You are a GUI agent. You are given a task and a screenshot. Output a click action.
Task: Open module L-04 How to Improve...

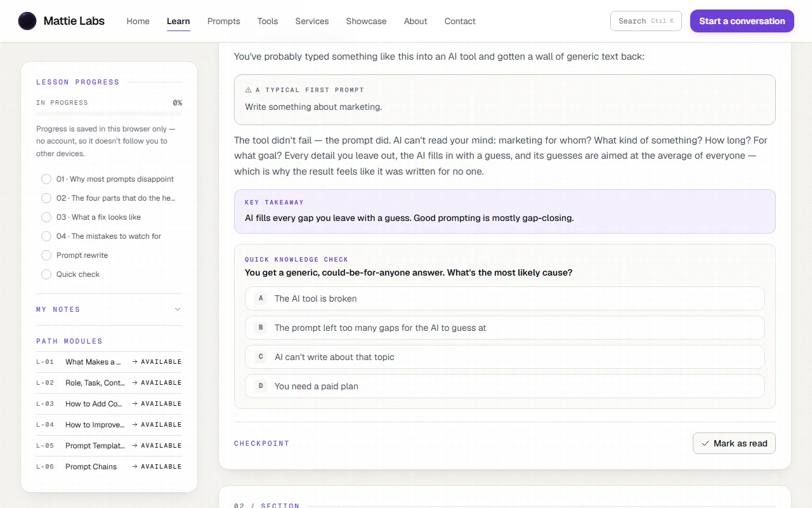tap(109, 425)
